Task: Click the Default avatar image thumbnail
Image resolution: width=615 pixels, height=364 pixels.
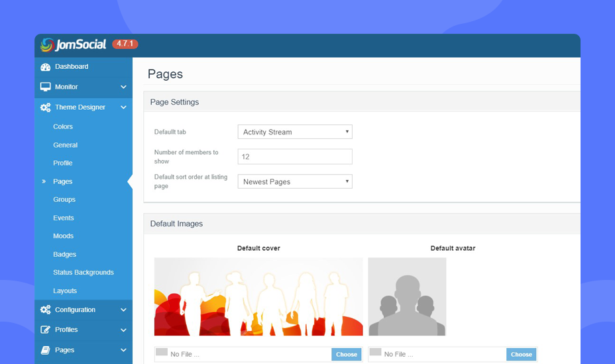Action: click(x=407, y=296)
